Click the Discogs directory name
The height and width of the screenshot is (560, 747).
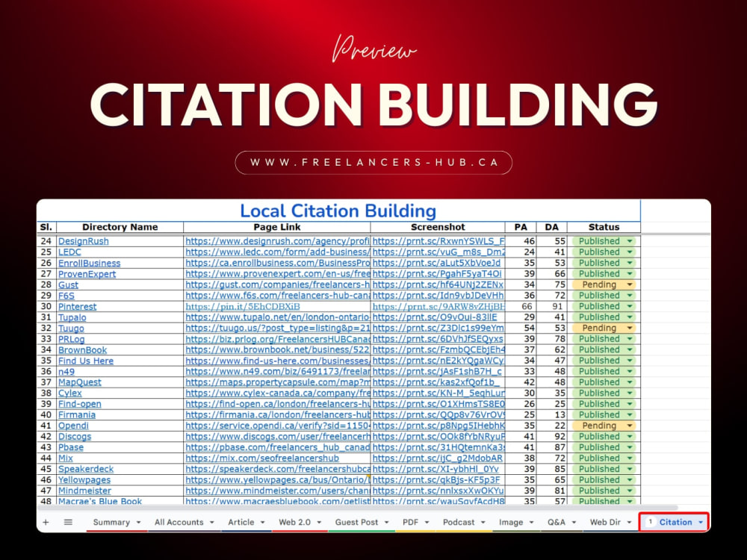(74, 437)
